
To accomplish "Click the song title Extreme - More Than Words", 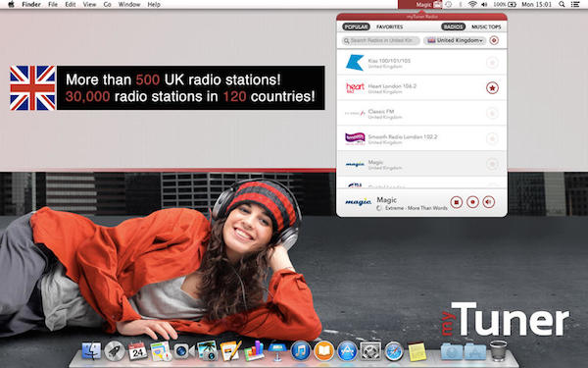I will click(416, 208).
